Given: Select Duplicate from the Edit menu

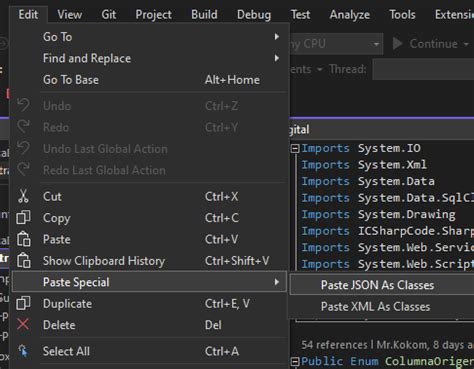Looking at the screenshot, I should [x=149, y=303].
